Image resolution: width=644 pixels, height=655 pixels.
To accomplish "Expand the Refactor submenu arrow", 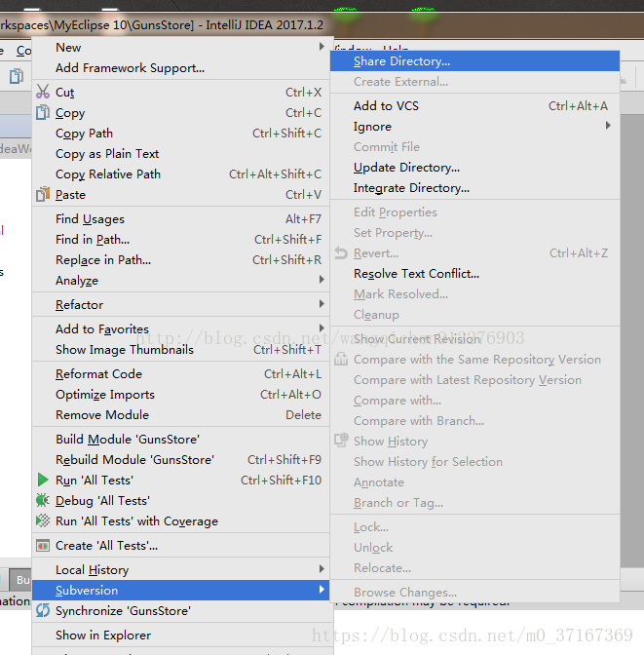I will pyautogui.click(x=322, y=304).
